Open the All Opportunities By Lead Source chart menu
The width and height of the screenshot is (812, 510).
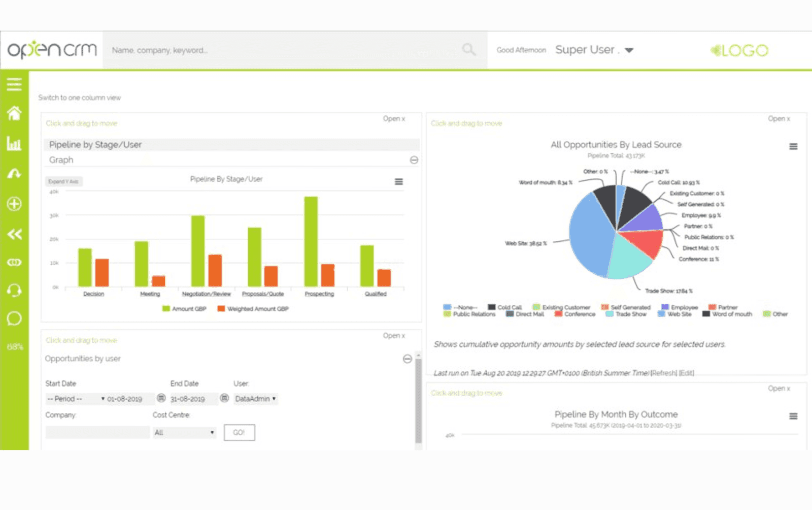click(x=793, y=146)
